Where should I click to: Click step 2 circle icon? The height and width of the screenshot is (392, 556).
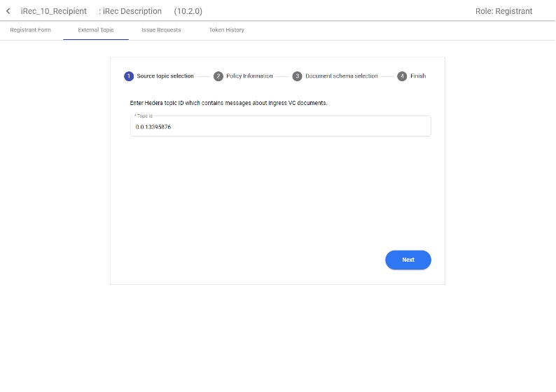coord(218,76)
